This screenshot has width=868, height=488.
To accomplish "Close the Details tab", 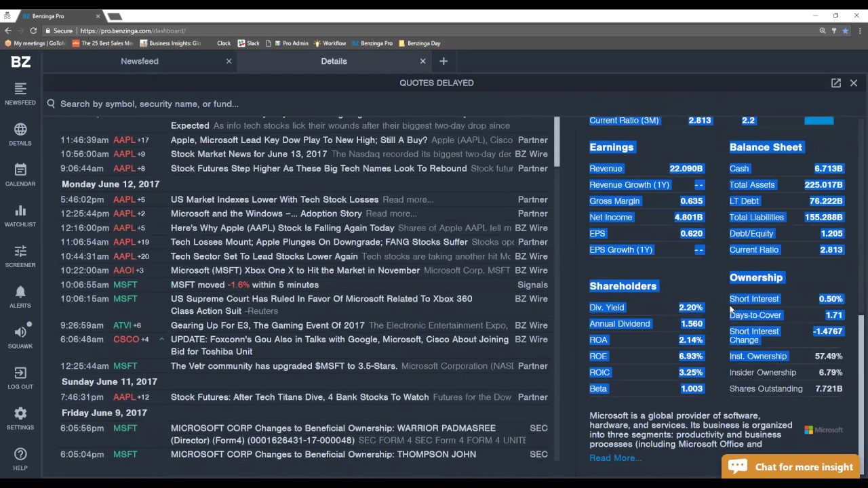I will pos(422,61).
